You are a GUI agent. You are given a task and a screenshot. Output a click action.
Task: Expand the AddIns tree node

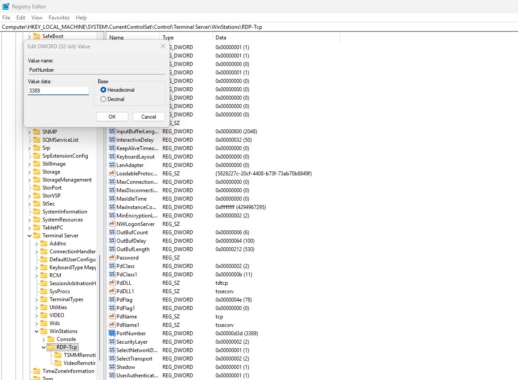(36, 244)
